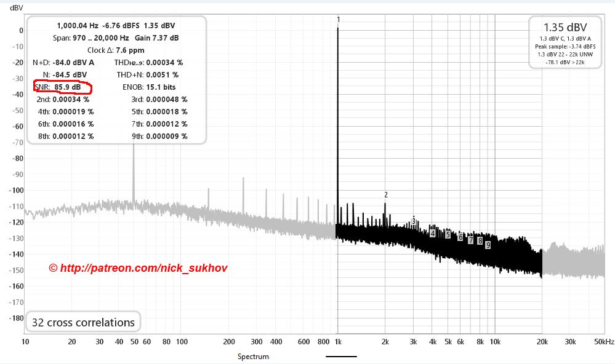Click the fundamental marker labeled 1
615x364 pixels.
339,19
